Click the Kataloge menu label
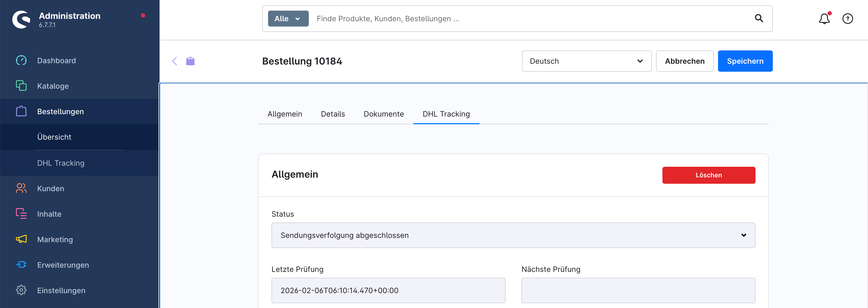Screen dimensions: 868x308 click(53, 86)
